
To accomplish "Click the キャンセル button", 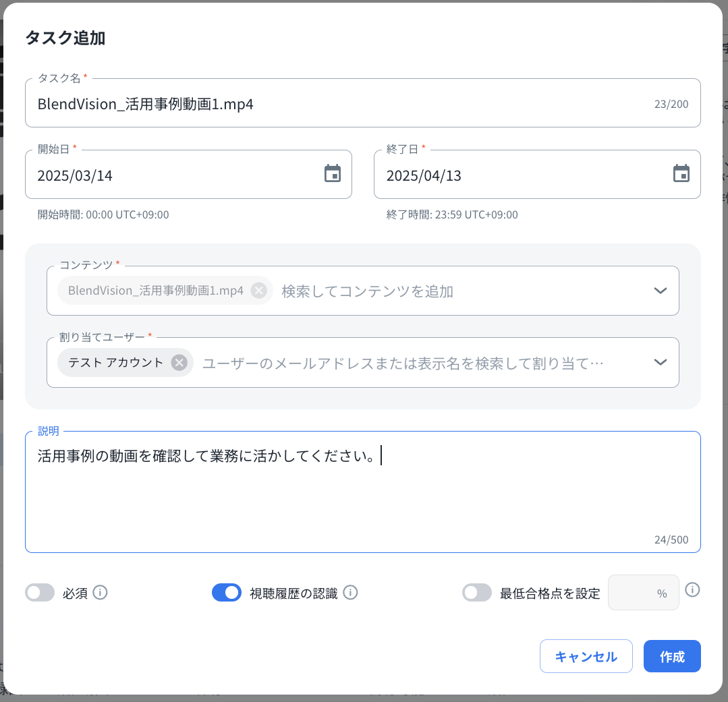I will (586, 656).
